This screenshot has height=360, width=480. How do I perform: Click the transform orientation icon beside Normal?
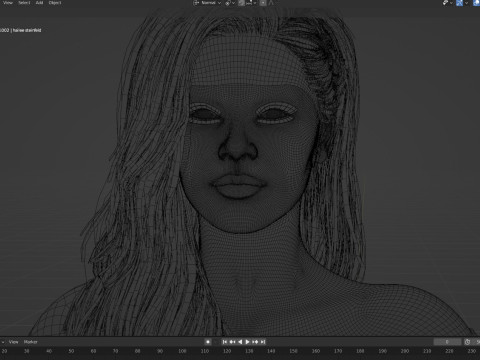pyautogui.click(x=196, y=3)
